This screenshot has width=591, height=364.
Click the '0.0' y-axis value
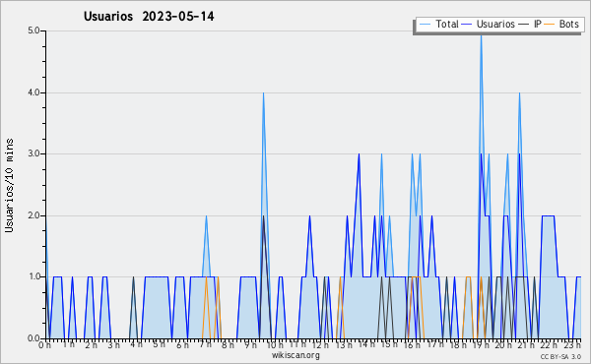[33, 338]
